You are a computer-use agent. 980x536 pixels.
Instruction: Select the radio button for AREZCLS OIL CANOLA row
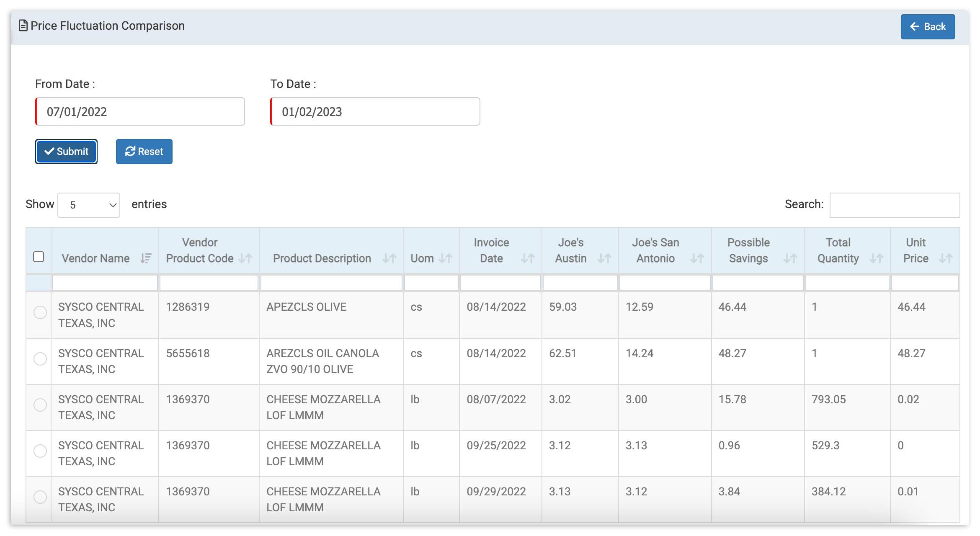pos(40,358)
